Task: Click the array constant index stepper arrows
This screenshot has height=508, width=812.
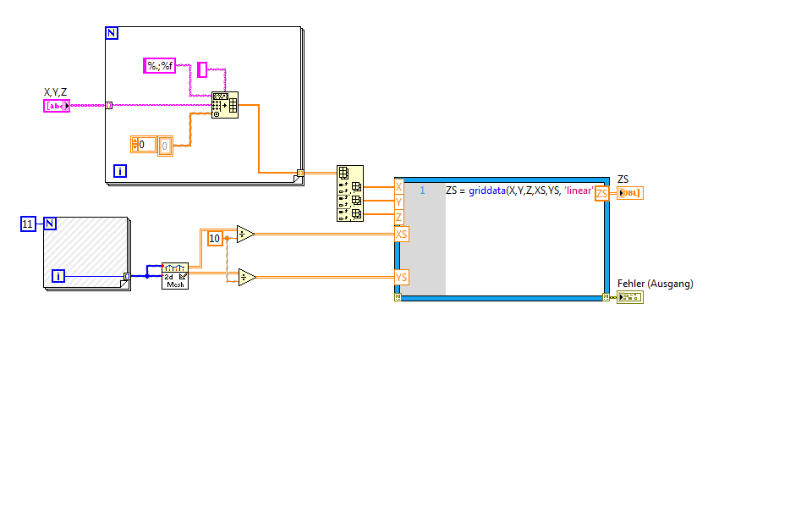Action: click(x=135, y=145)
